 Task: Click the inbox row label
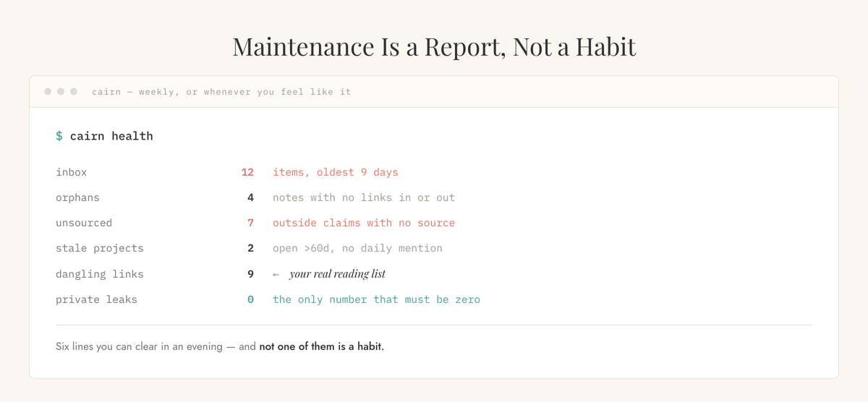(72, 172)
